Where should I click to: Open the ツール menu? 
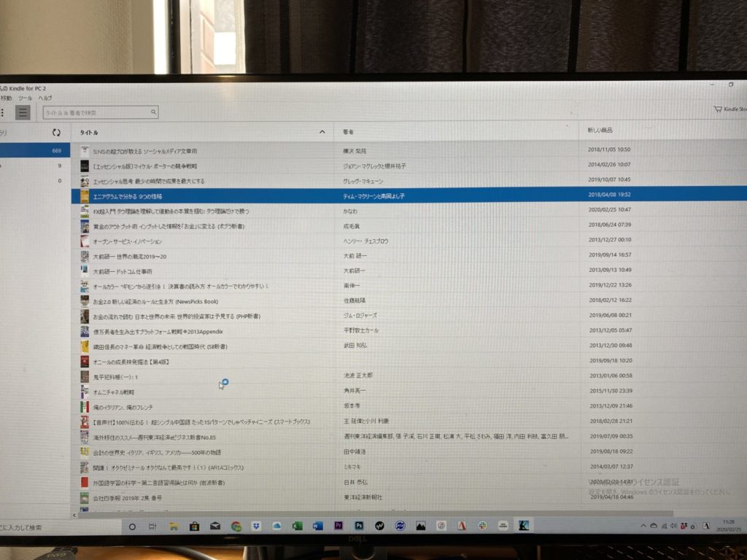[26, 98]
